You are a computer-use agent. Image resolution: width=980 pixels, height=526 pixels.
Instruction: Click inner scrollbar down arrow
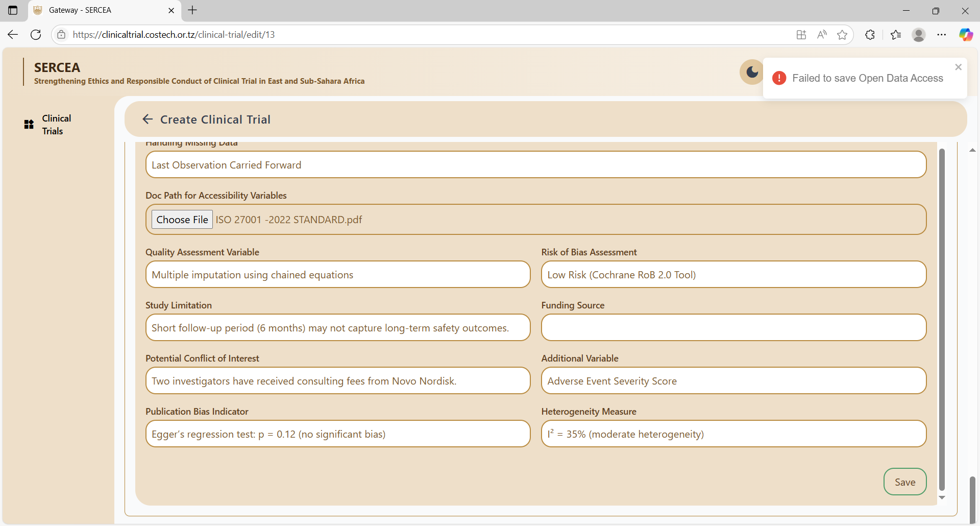(x=942, y=497)
